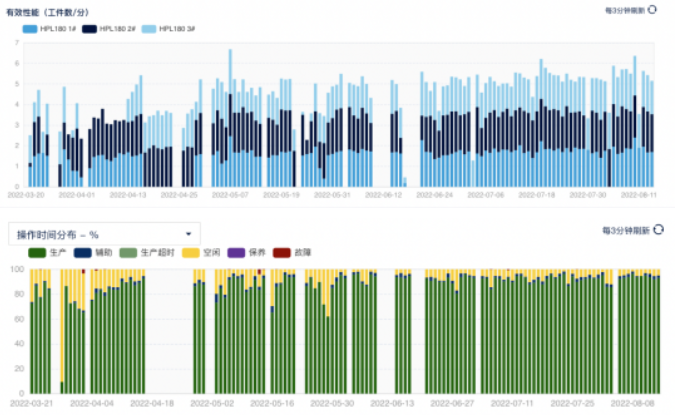Click the 2022-04-13 date label
Screen dimensions: 679x415
[x=128, y=195]
